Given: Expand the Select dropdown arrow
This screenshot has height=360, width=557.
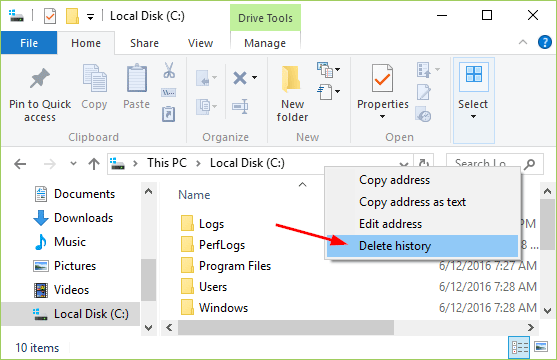Looking at the screenshot, I should (x=473, y=116).
